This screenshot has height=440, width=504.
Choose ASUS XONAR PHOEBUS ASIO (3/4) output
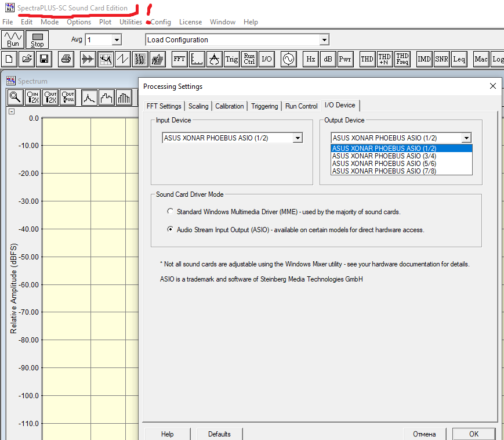(401, 156)
